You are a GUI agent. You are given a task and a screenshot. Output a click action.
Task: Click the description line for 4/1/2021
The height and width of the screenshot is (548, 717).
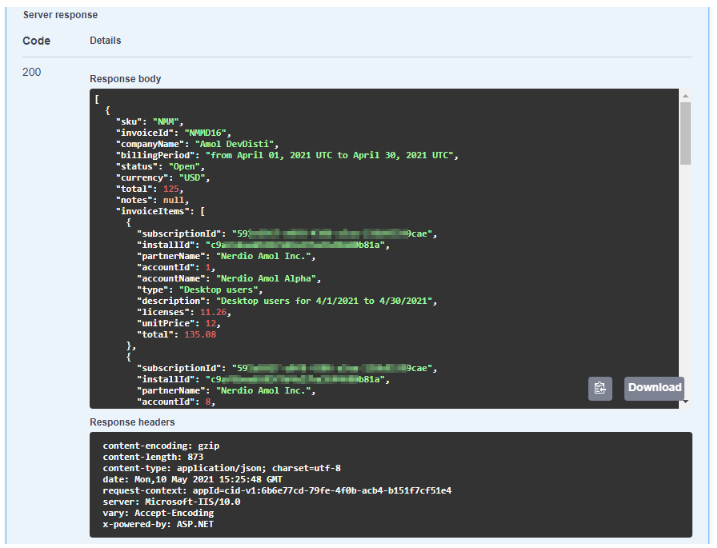(x=287, y=301)
